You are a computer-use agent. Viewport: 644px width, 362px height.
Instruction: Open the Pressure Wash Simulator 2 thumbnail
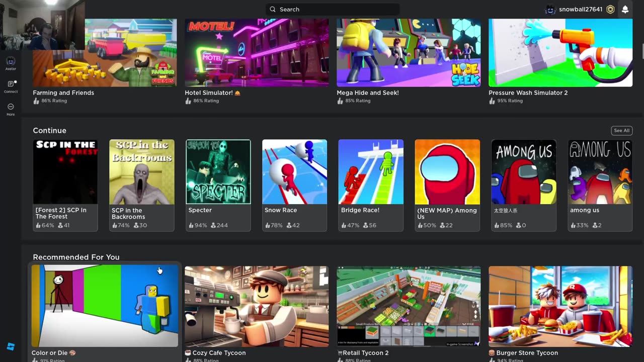pos(560,53)
